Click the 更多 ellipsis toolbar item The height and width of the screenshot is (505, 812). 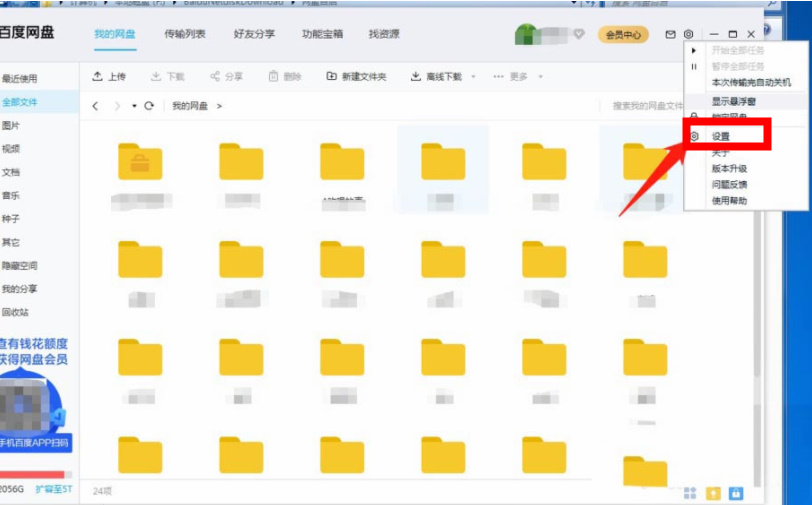510,77
